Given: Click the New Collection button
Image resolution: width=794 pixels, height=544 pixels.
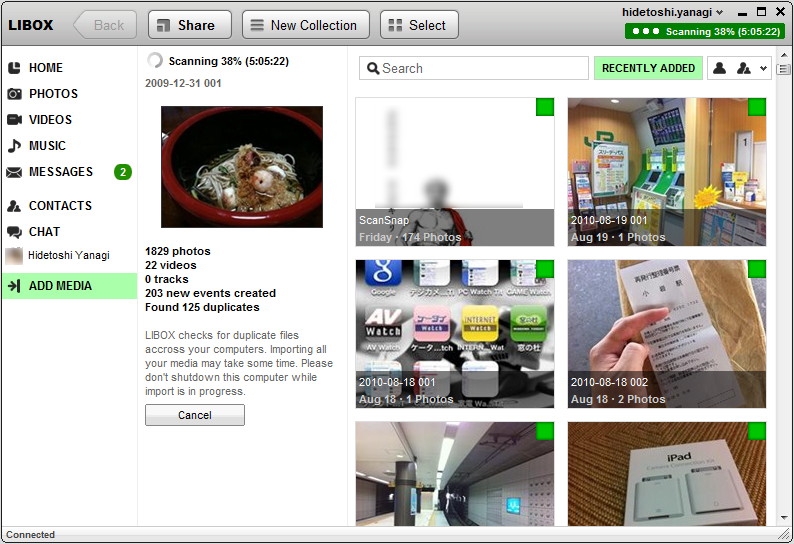Looking at the screenshot, I should click(306, 25).
